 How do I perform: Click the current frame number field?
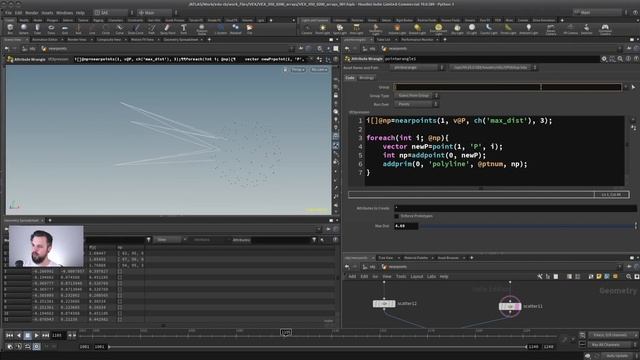58,335
